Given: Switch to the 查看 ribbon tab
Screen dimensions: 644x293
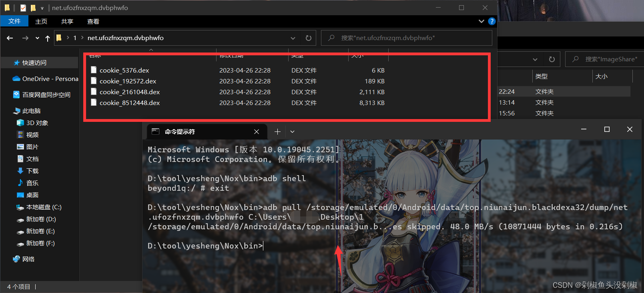Looking at the screenshot, I should (93, 21).
